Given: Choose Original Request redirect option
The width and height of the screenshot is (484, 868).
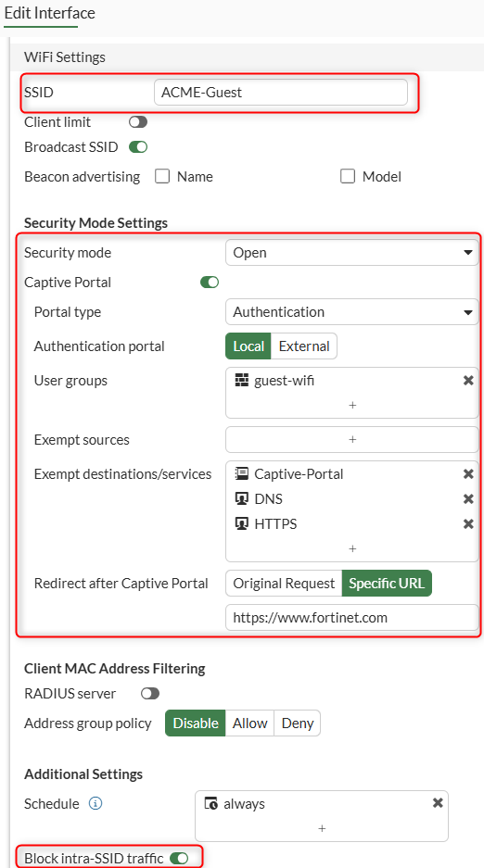Looking at the screenshot, I should click(284, 584).
